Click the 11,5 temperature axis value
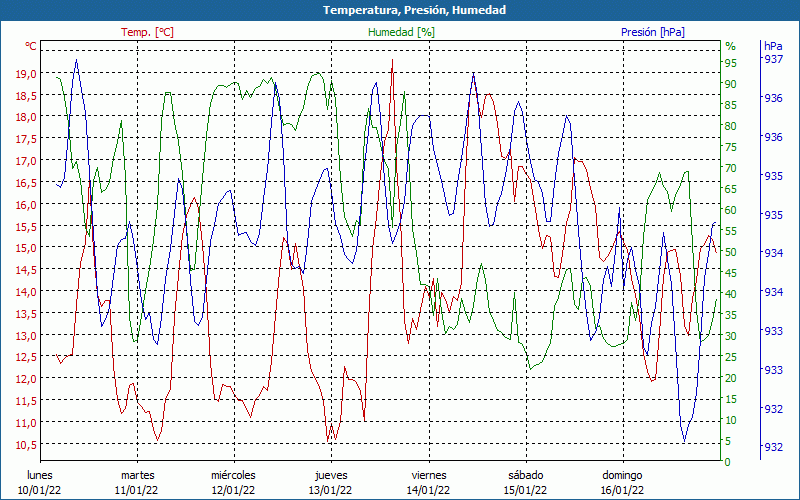 click(26, 401)
